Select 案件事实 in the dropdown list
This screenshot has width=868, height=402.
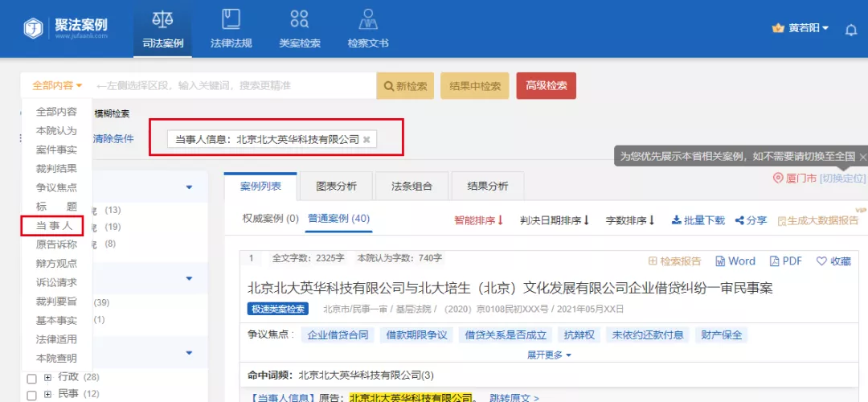56,150
